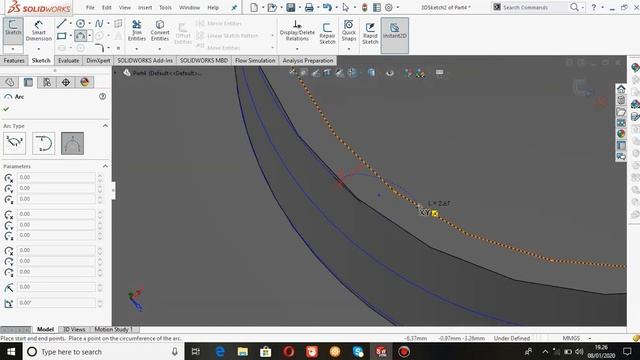640x360 pixels.
Task: Collapse the Parameters section
Action: (105, 166)
